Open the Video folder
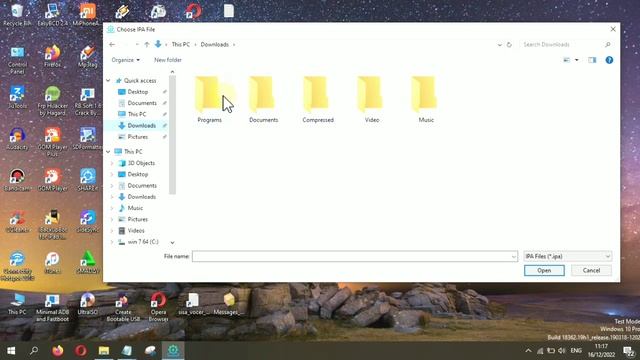The width and height of the screenshot is (640, 360). tap(372, 99)
